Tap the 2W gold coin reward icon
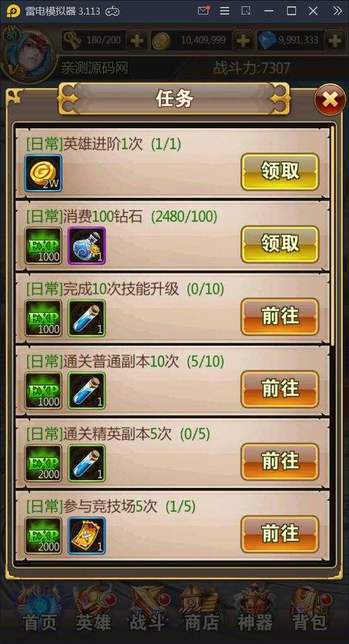 43,173
